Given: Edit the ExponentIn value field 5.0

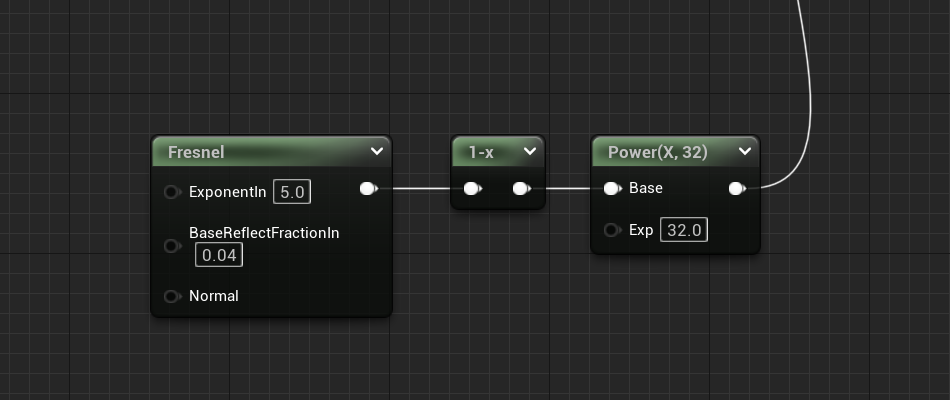Looking at the screenshot, I should tap(292, 192).
